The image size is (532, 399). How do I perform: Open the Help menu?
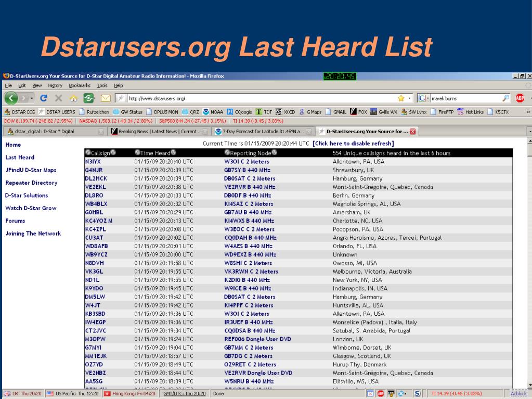point(118,85)
